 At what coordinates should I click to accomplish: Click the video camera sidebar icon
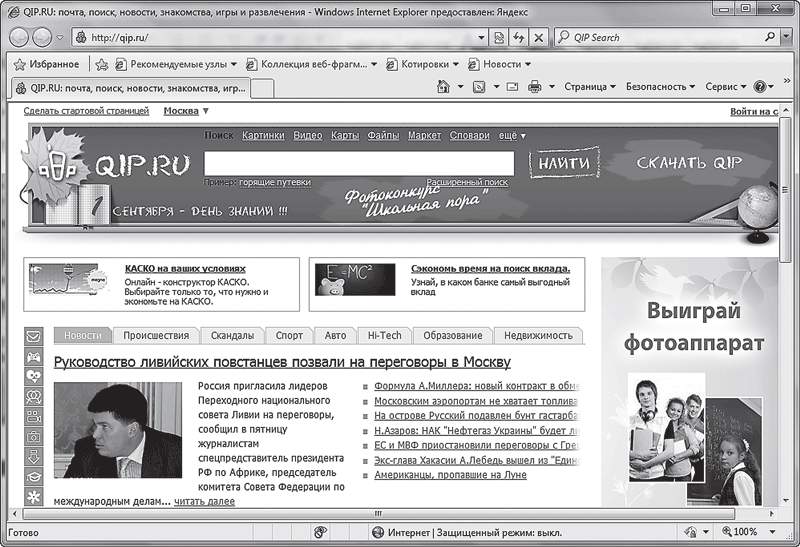click(x=33, y=416)
